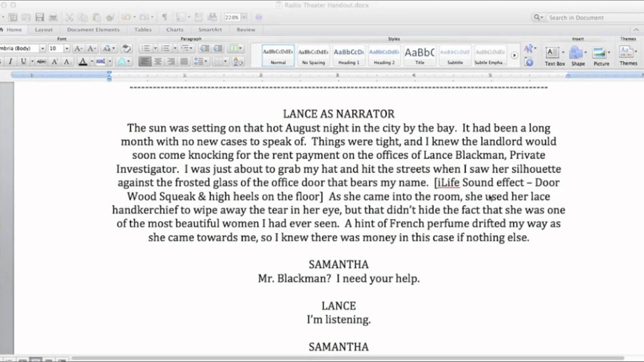Toggle Show nonprinting characters pilcrow
Image resolution: width=644 pixels, height=362 pixels.
[164, 17]
